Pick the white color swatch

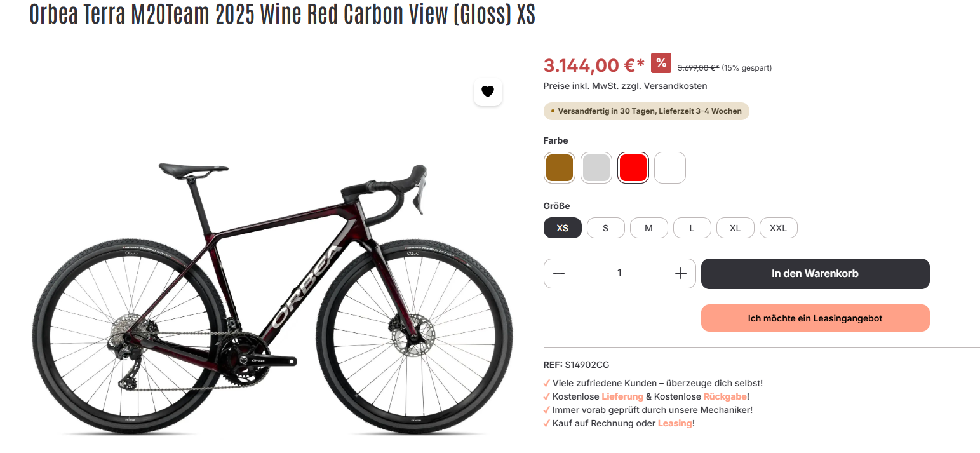pyautogui.click(x=670, y=168)
